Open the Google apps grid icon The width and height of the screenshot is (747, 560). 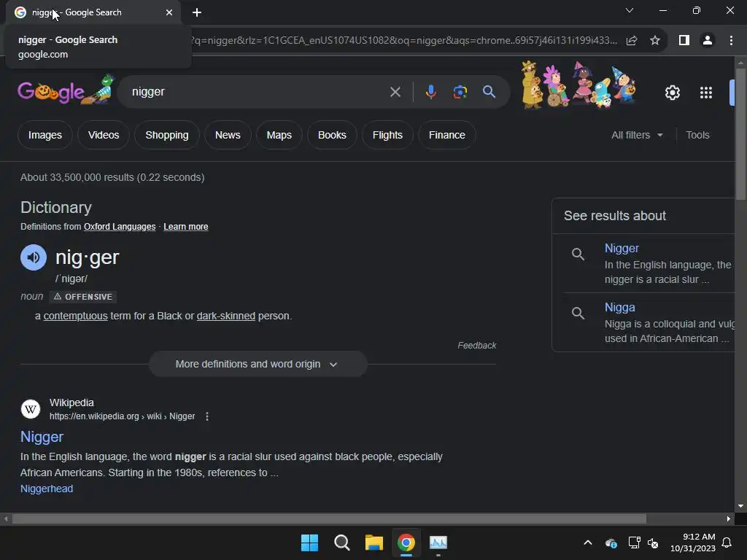coord(706,93)
